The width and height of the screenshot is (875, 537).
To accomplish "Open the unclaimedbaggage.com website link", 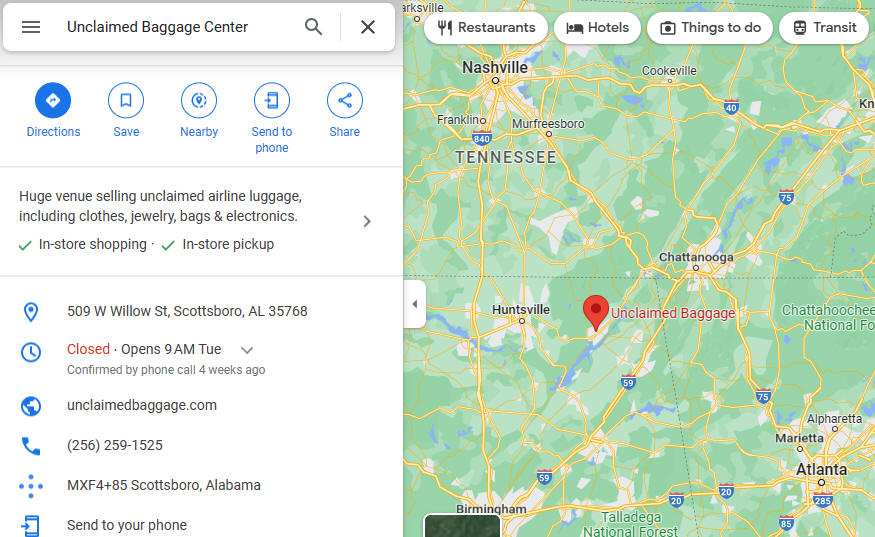I will [x=142, y=405].
